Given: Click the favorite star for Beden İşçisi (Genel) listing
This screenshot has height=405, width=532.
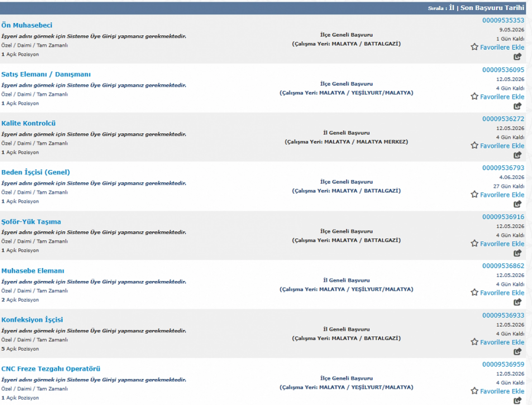Looking at the screenshot, I should (x=474, y=194).
